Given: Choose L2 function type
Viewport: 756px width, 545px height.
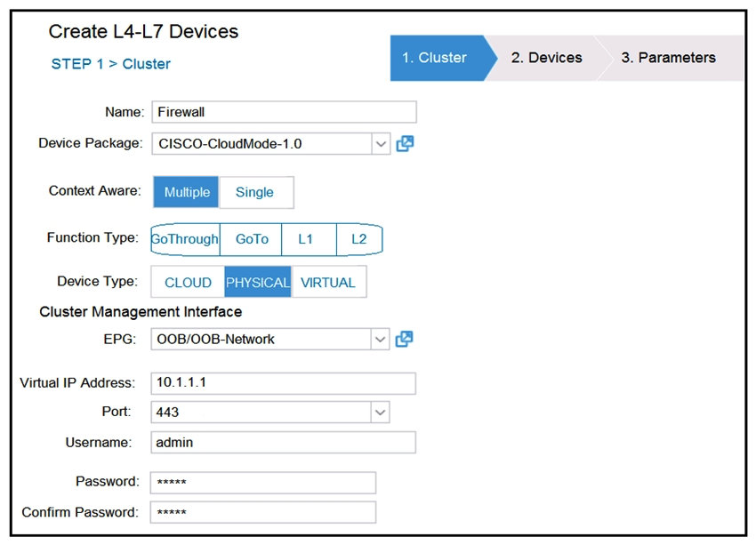Looking at the screenshot, I should point(359,239).
